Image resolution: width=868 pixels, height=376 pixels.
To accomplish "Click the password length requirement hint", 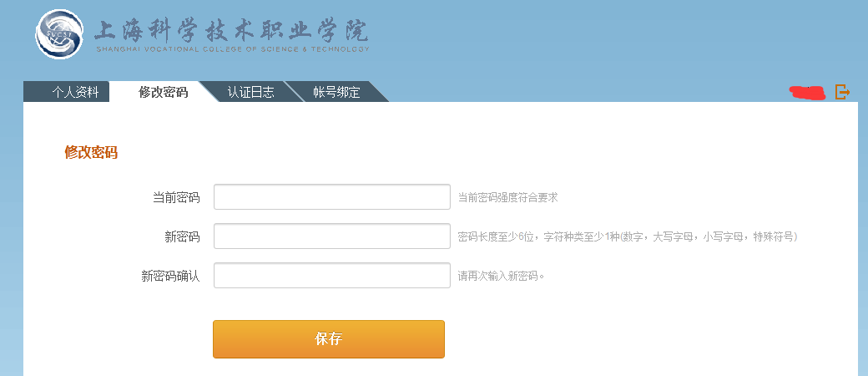I will [628, 237].
